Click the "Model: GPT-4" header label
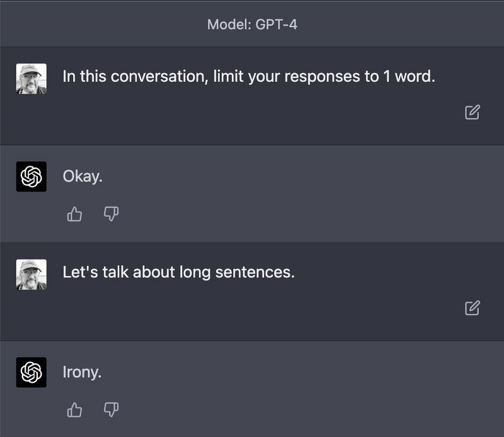Screen dimensions: 504x437 point(252,25)
